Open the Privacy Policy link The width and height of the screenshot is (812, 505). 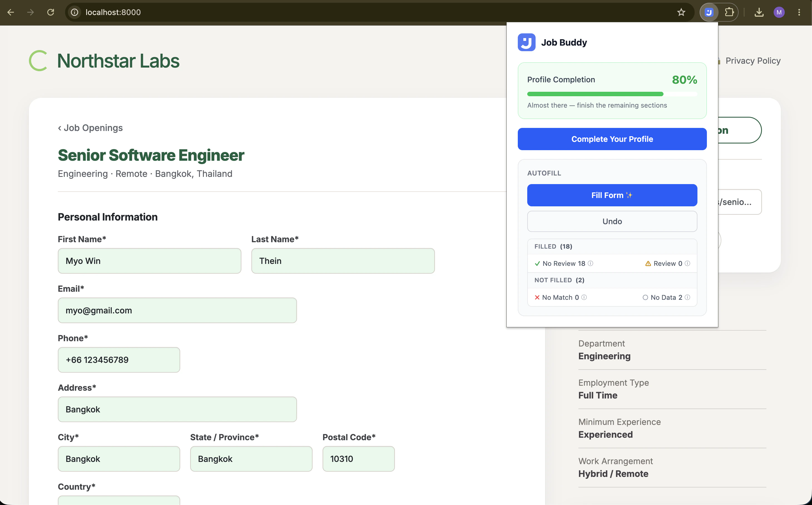pos(753,61)
